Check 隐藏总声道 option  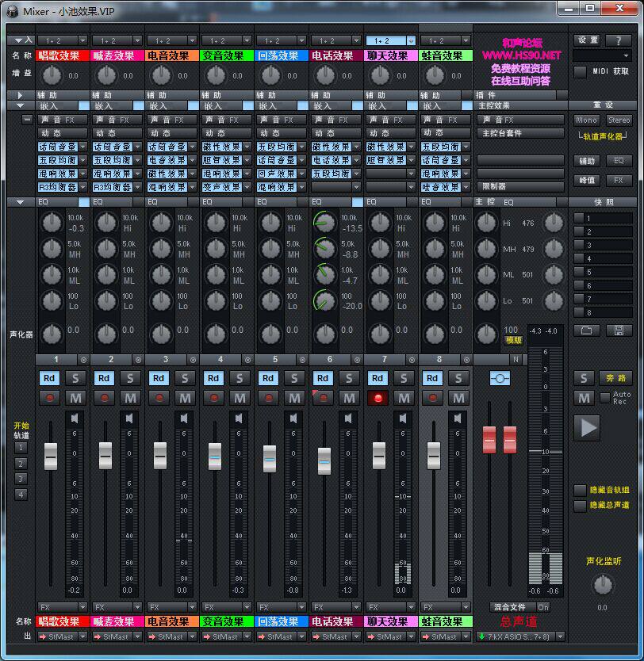coord(581,505)
